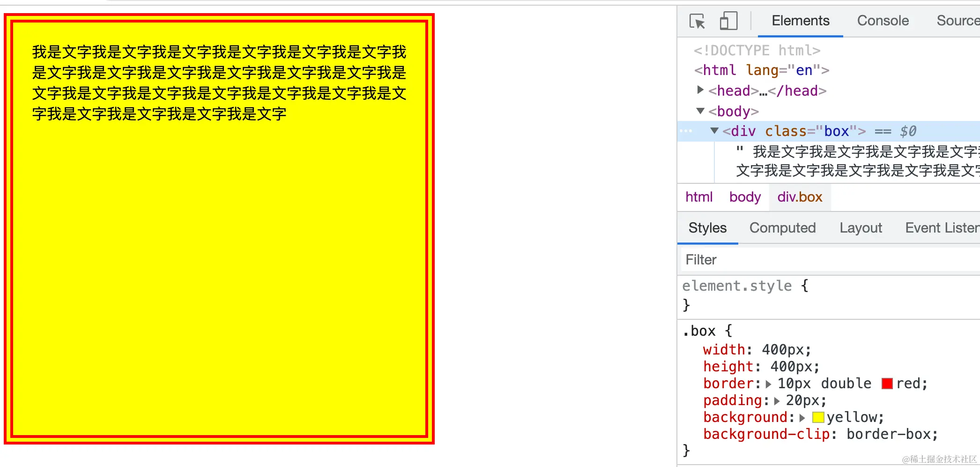
Task: Open the Sources tab
Action: 958,21
